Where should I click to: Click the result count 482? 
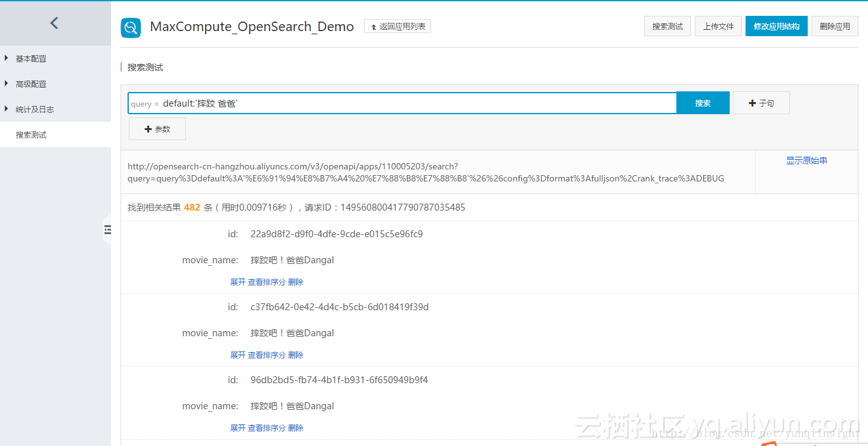coord(192,207)
